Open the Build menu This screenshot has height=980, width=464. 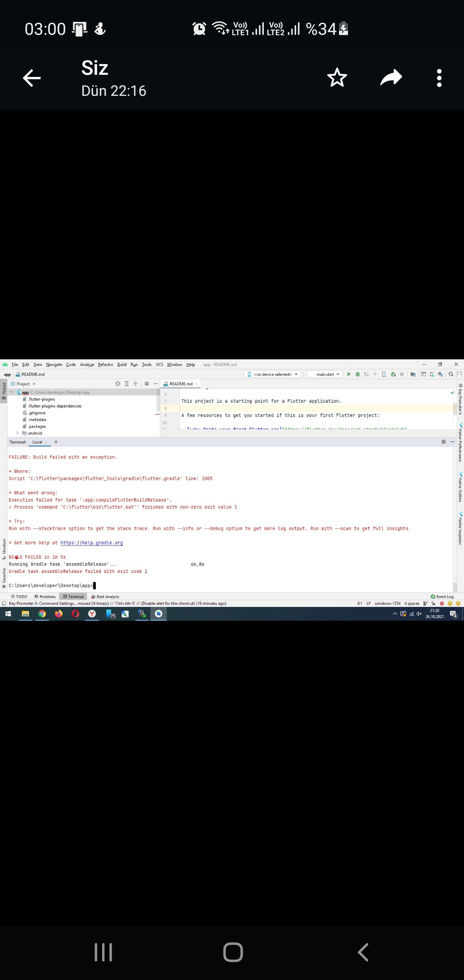[122, 364]
